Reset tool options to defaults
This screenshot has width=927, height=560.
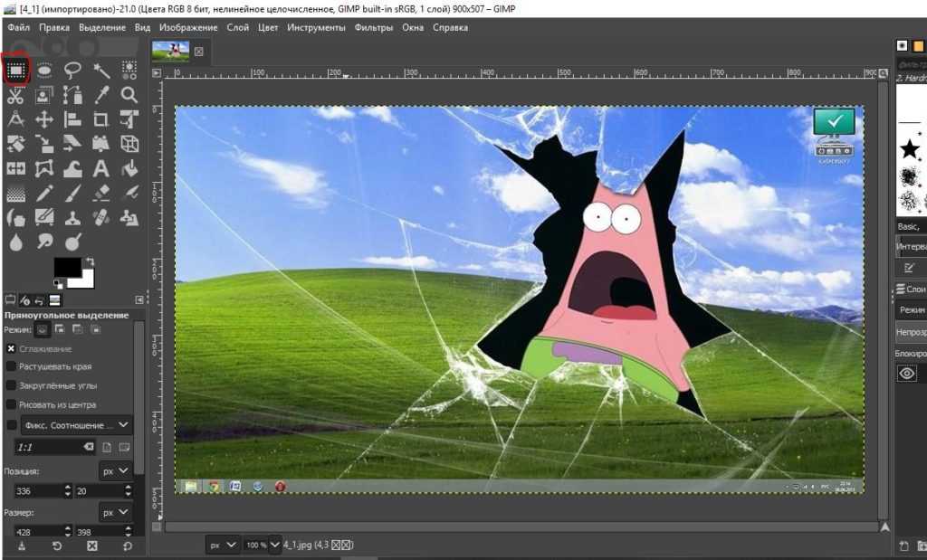point(128,546)
